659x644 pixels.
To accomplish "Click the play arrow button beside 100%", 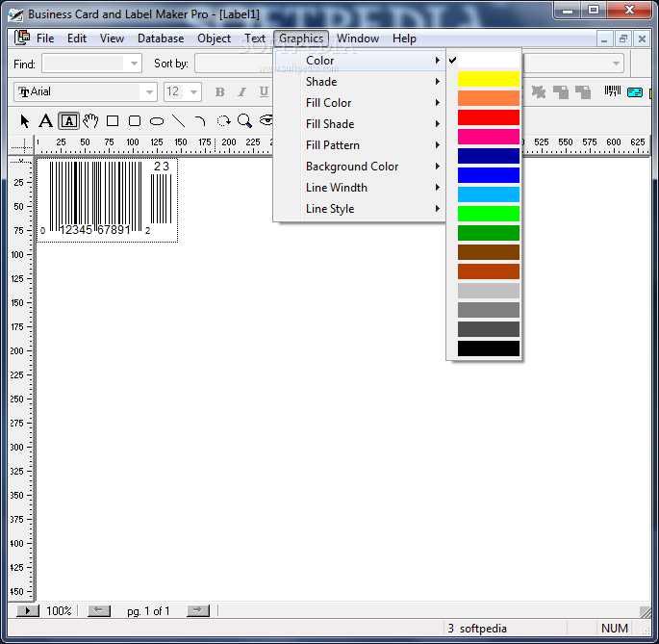I will 28,610.
